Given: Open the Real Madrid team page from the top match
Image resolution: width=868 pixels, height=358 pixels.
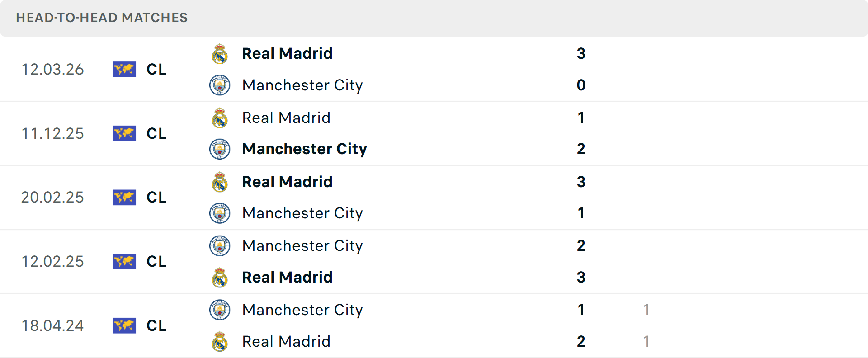Looking at the screenshot, I should [287, 53].
